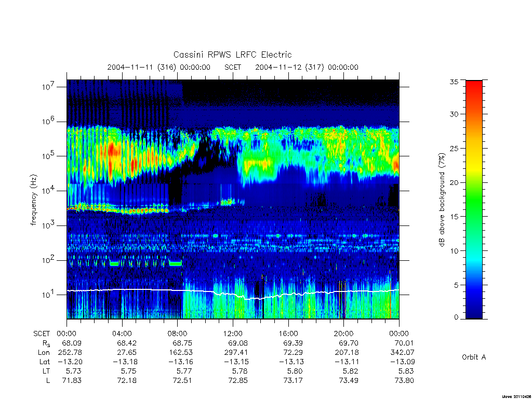Click the 10^3 frequency tick label

(48, 225)
